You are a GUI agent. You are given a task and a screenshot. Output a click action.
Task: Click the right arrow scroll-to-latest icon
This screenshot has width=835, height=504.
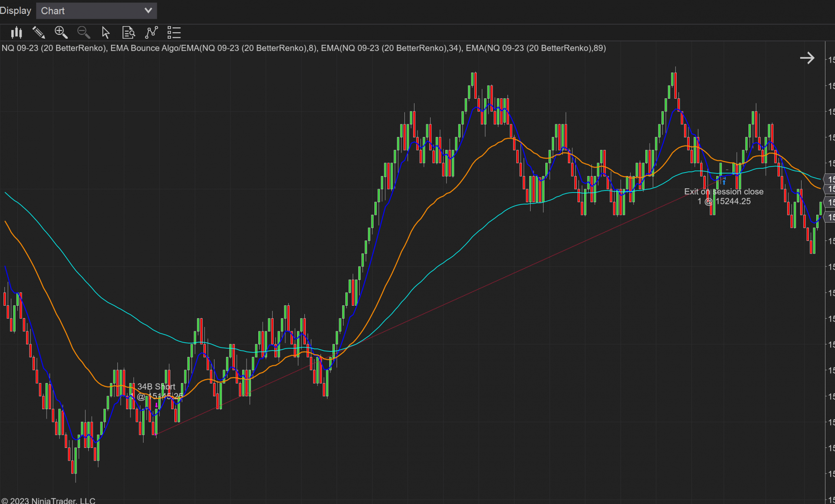(807, 58)
